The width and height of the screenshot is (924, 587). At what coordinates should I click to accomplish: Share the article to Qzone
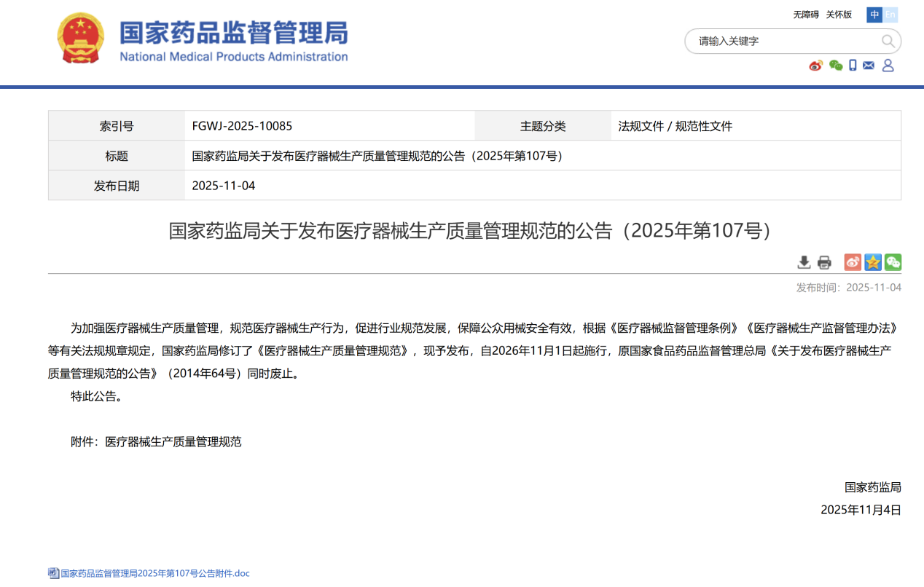point(872,262)
